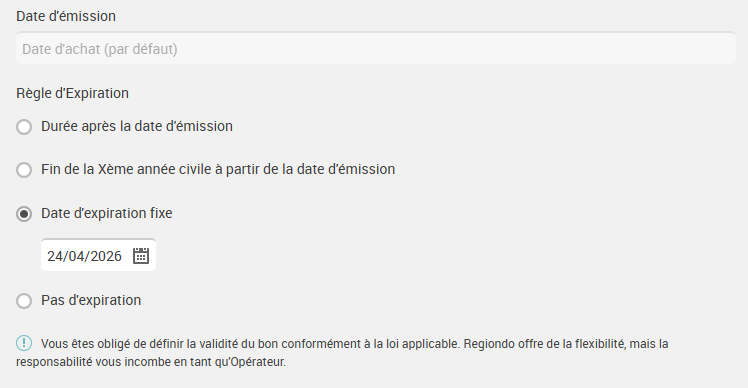Open the calendar date picker icon

[141, 255]
